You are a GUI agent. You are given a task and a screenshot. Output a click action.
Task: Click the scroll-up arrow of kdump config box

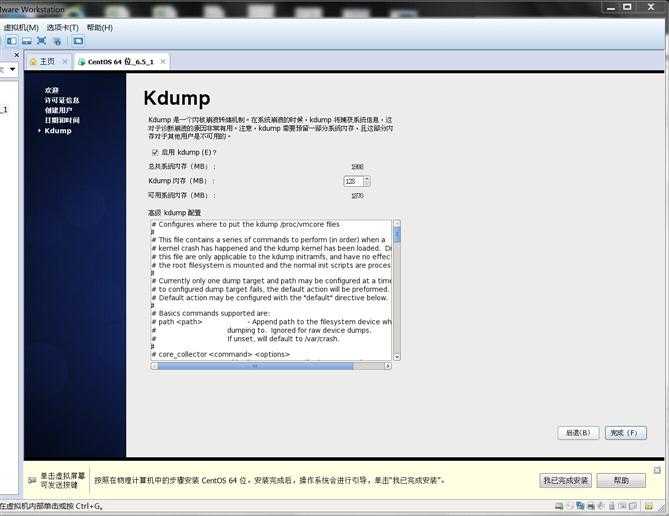tap(397, 223)
